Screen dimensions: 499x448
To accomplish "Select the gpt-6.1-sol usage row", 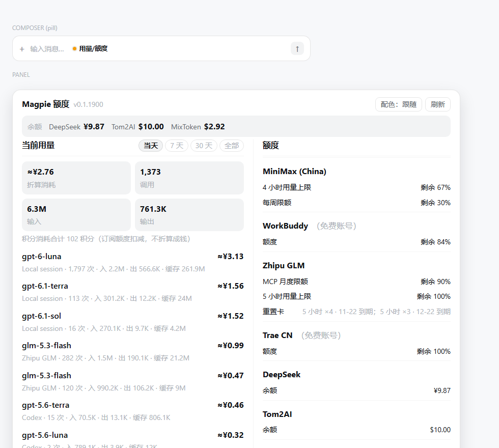I will click(133, 322).
